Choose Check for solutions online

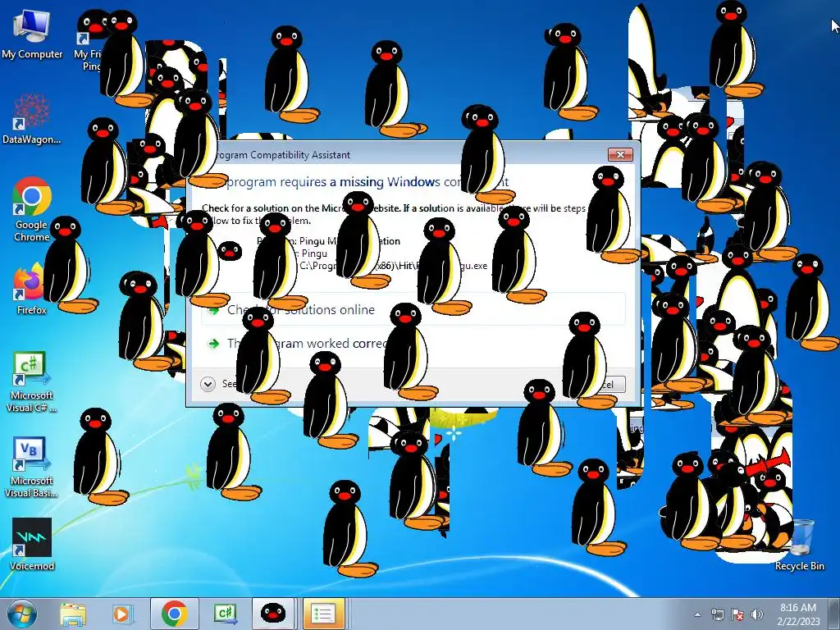pos(413,309)
